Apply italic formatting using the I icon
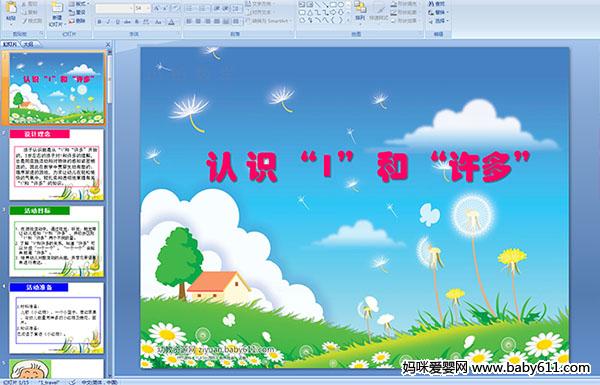Viewport: 600px width, 385px height. point(108,22)
